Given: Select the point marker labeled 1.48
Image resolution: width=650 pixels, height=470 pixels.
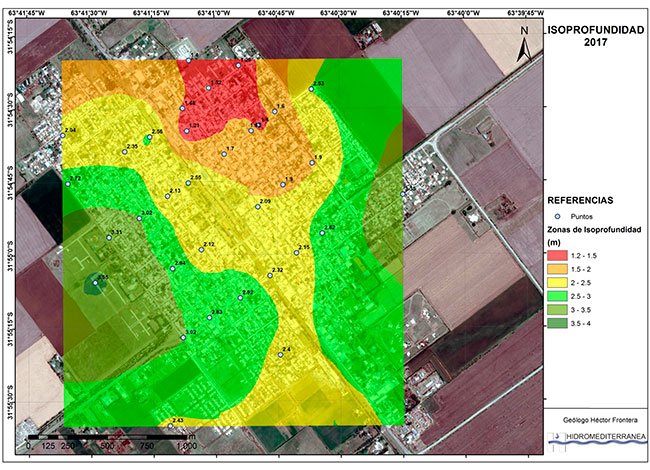Looking at the screenshot, I should coord(182,109).
